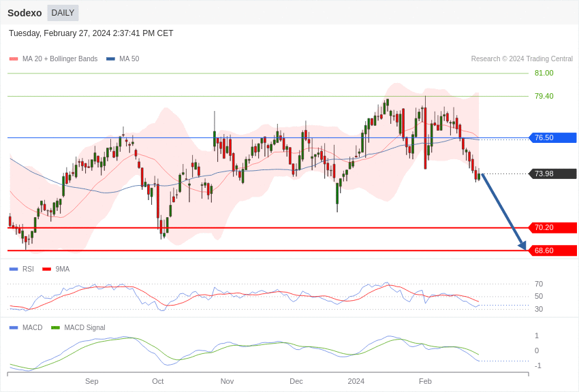Screen dimensions: 579x392
Task: Select the red 68.60 support tag
Action: [552, 250]
